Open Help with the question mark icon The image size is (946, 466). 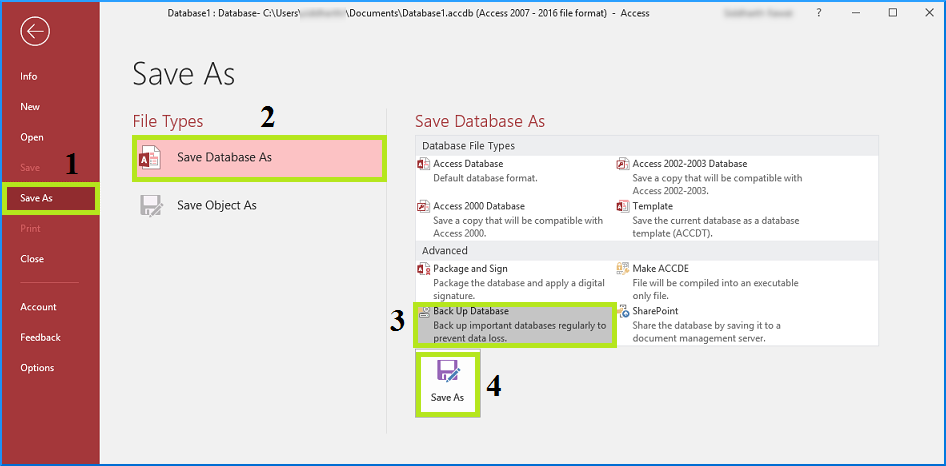[819, 13]
